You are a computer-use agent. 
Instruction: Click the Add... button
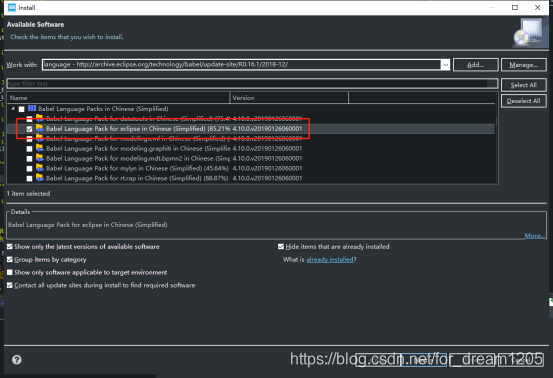475,65
